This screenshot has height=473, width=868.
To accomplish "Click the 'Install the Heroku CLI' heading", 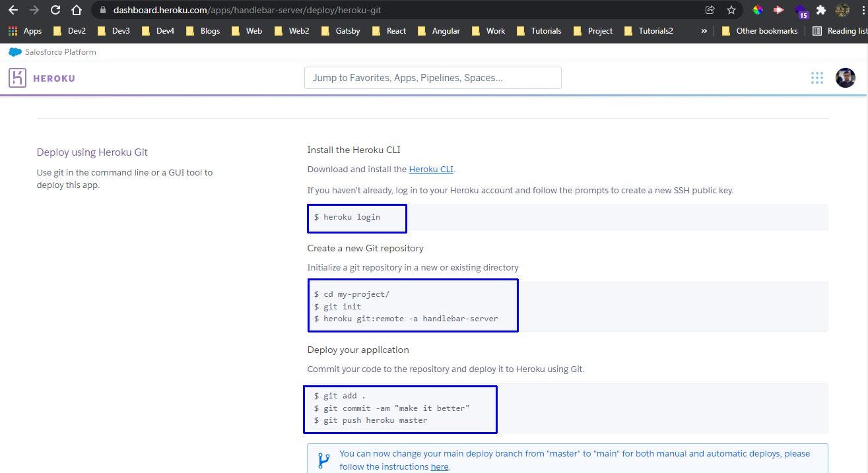I will pos(354,150).
